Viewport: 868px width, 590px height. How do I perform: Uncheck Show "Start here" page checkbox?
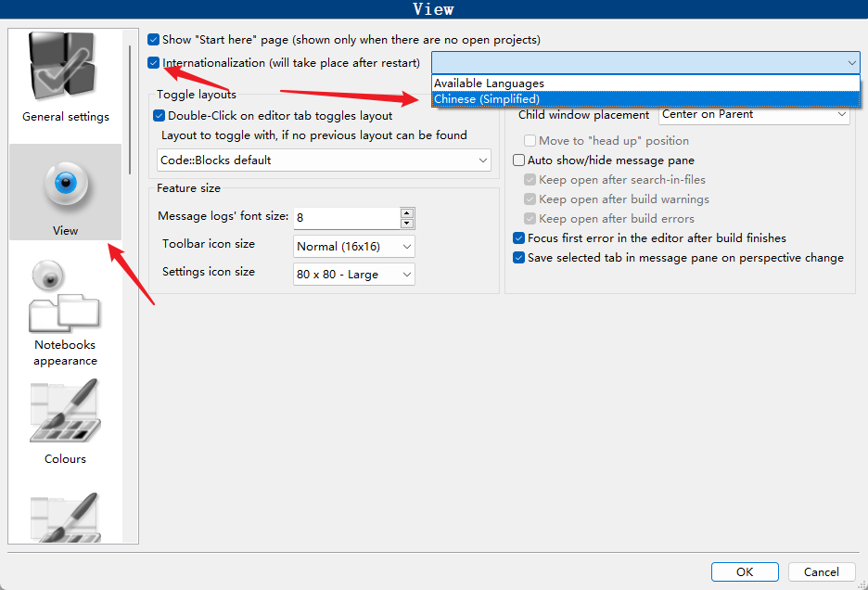[154, 40]
